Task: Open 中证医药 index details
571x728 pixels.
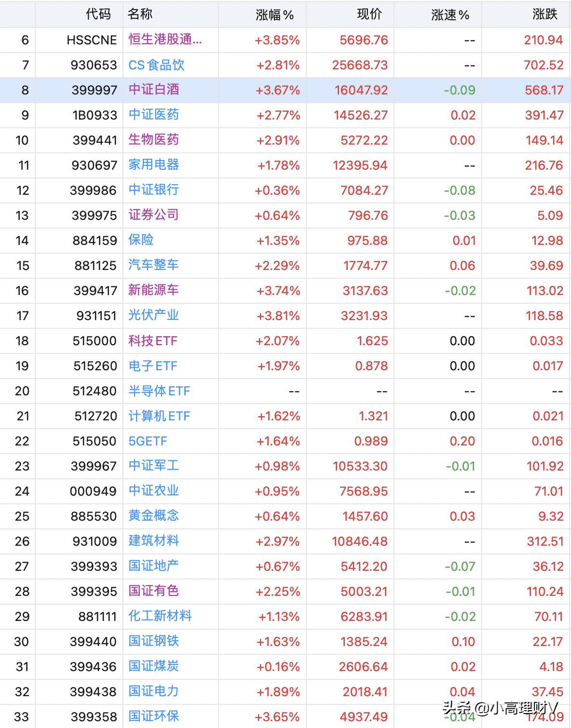Action: pos(154,115)
